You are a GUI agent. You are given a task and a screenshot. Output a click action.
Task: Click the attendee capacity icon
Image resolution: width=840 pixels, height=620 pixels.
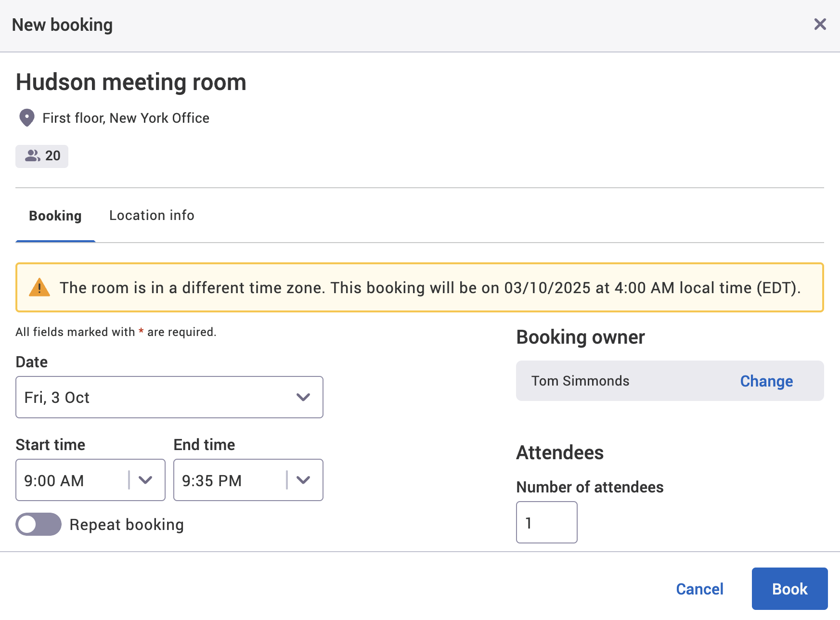33,155
